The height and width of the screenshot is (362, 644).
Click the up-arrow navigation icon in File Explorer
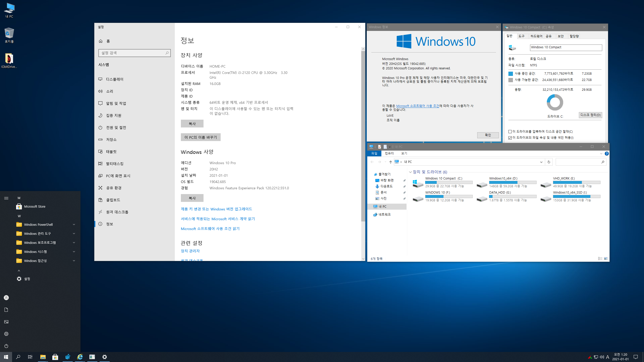pyautogui.click(x=390, y=162)
